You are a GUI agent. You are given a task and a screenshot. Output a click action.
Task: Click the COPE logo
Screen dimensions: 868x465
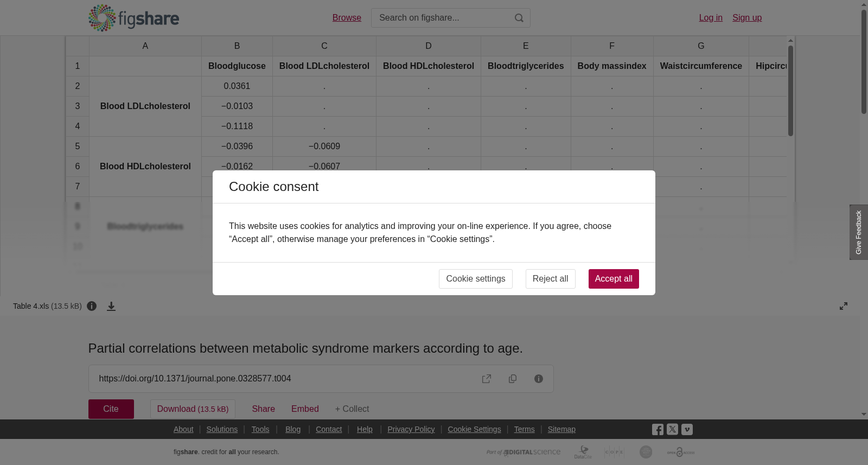click(x=614, y=452)
